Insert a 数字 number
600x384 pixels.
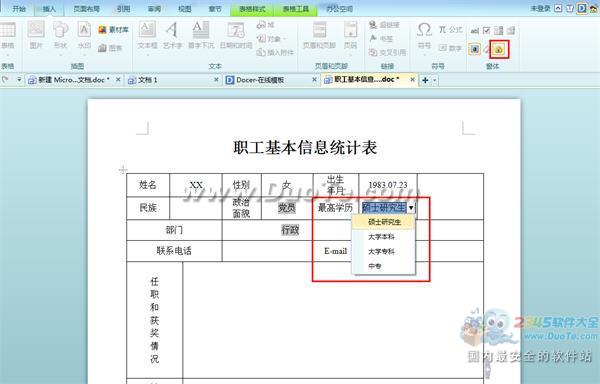coord(450,48)
